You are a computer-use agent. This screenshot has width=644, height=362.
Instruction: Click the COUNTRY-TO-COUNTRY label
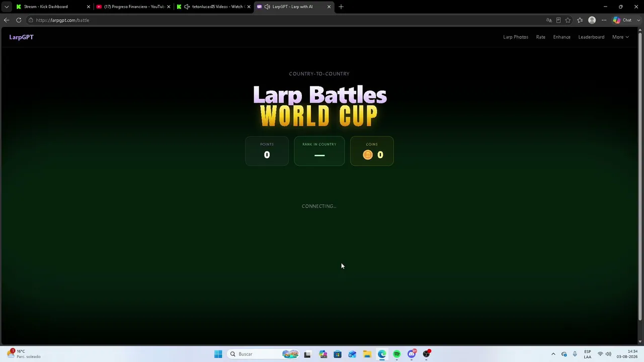(x=319, y=74)
